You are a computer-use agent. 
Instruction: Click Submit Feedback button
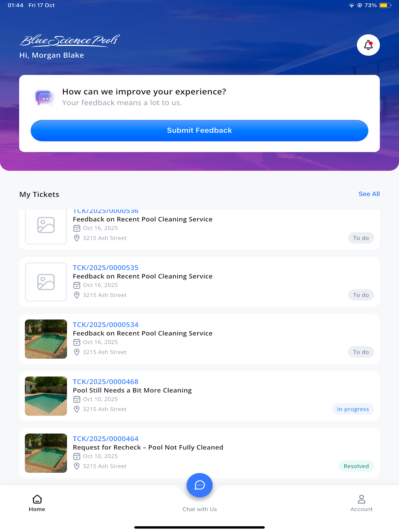pyautogui.click(x=199, y=130)
